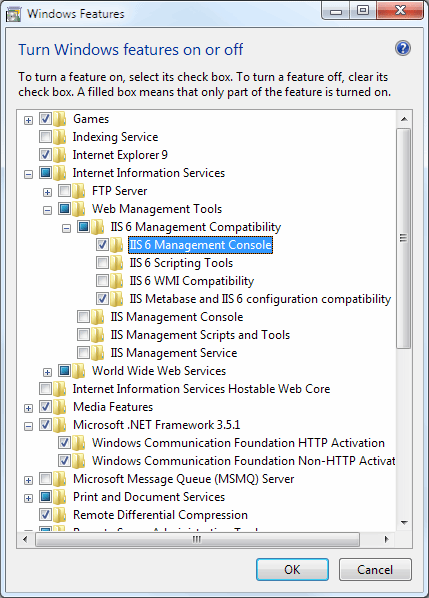The image size is (429, 598).
Task: Uncheck the Internet Explorer 9 checkbox
Action: click(45, 154)
